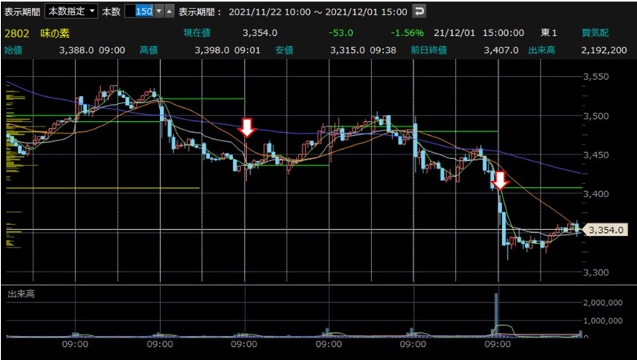Viewport: 637px width, 364px height.
Task: Click the 本数 input field showing 150
Action: 139,12
